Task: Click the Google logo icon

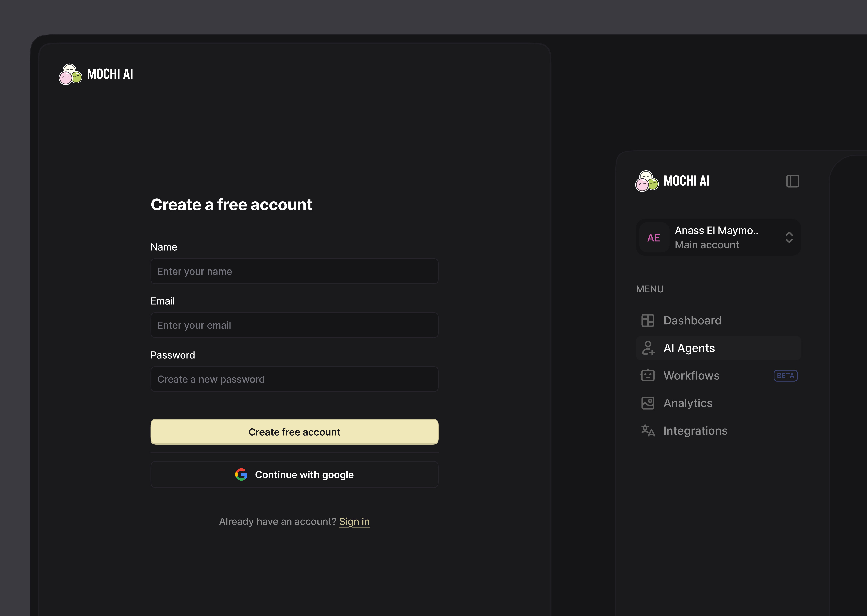Action: point(241,474)
